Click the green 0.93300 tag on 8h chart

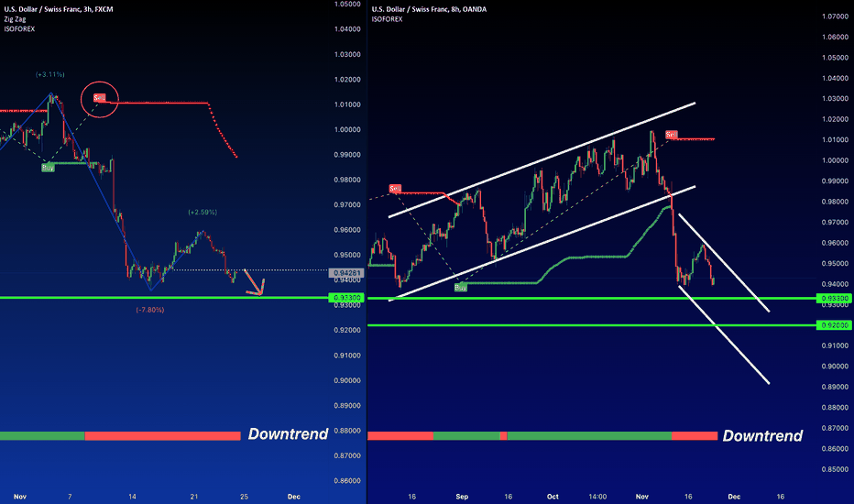click(835, 298)
